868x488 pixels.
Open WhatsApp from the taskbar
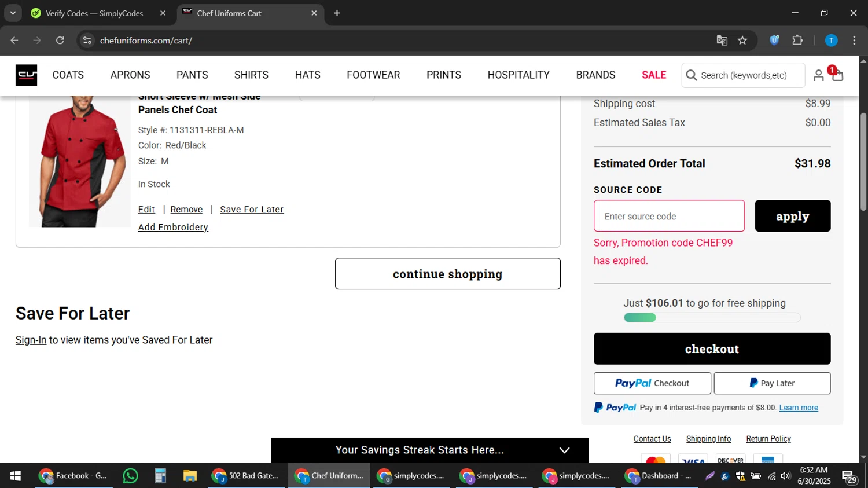click(131, 476)
